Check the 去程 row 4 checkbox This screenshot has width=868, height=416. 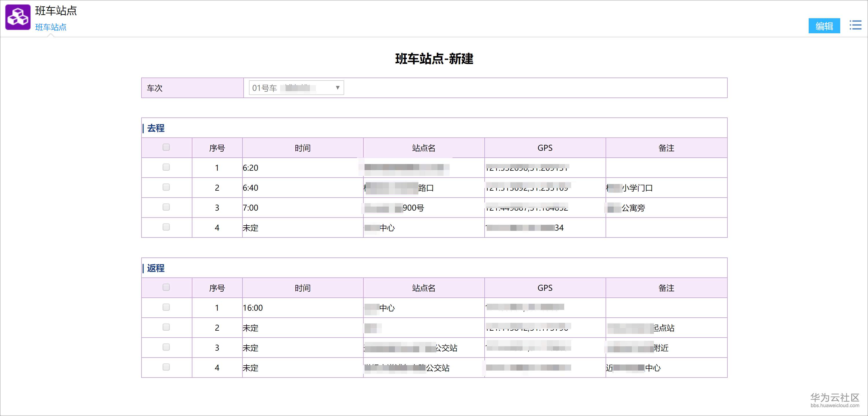pyautogui.click(x=166, y=227)
